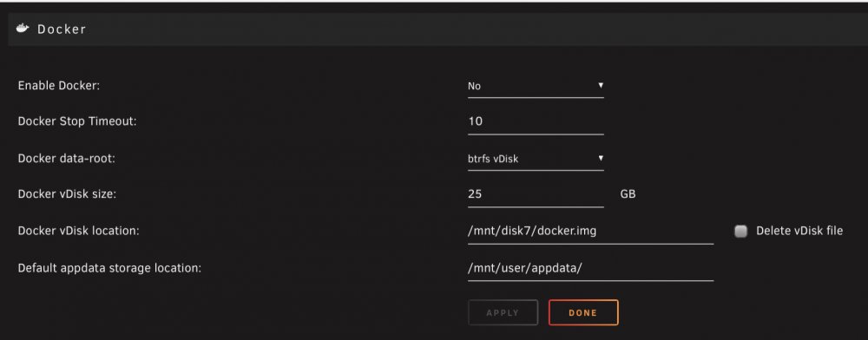
Task: Click the Docker vDisk location path field
Action: [x=590, y=231]
